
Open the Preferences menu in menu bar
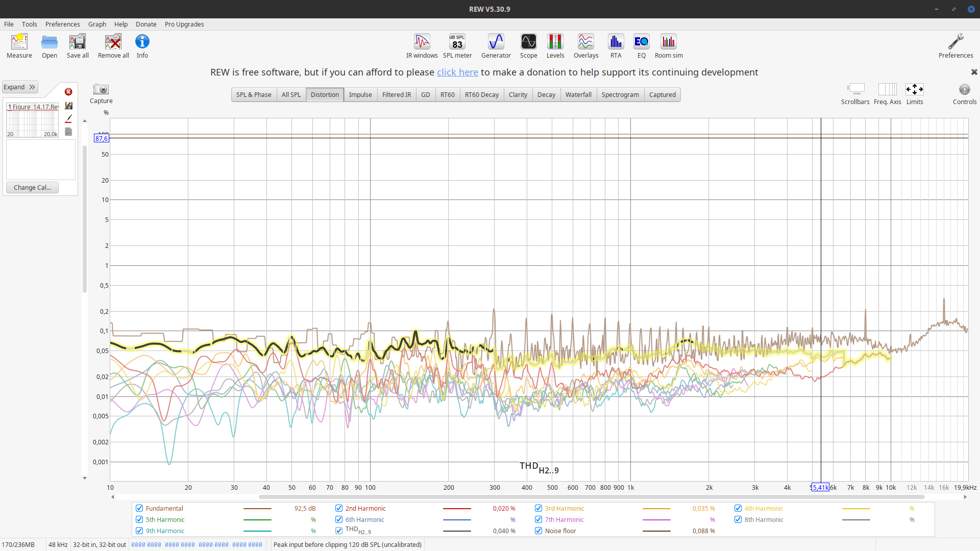pyautogui.click(x=62, y=24)
